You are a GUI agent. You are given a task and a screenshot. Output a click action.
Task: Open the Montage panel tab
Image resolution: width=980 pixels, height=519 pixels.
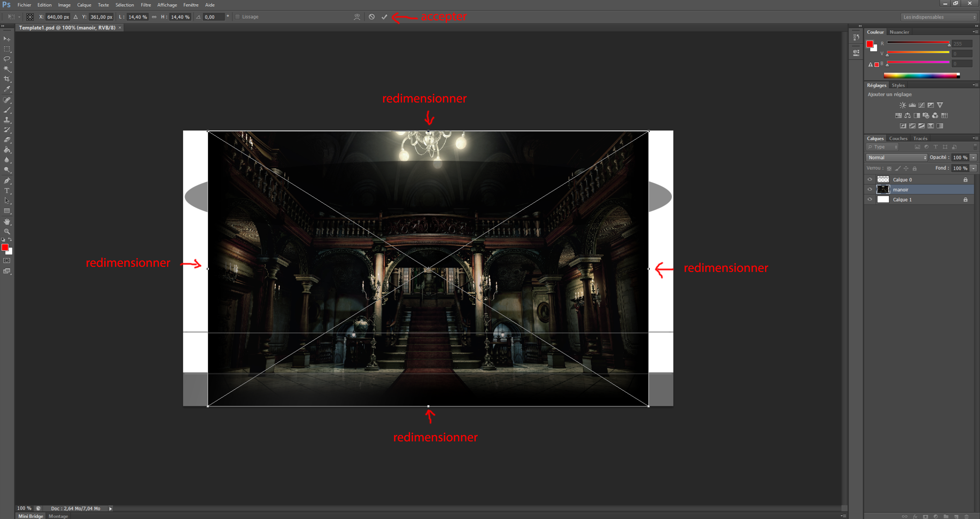(x=58, y=516)
